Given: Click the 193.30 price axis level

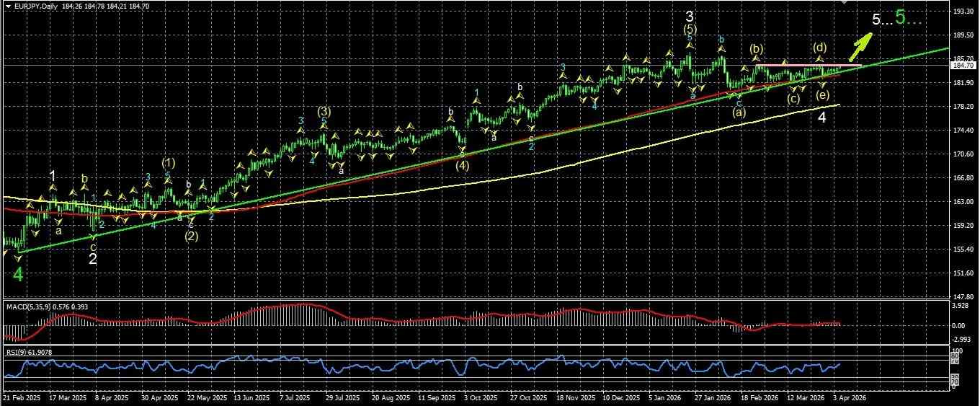Looking at the screenshot, I should [x=964, y=12].
